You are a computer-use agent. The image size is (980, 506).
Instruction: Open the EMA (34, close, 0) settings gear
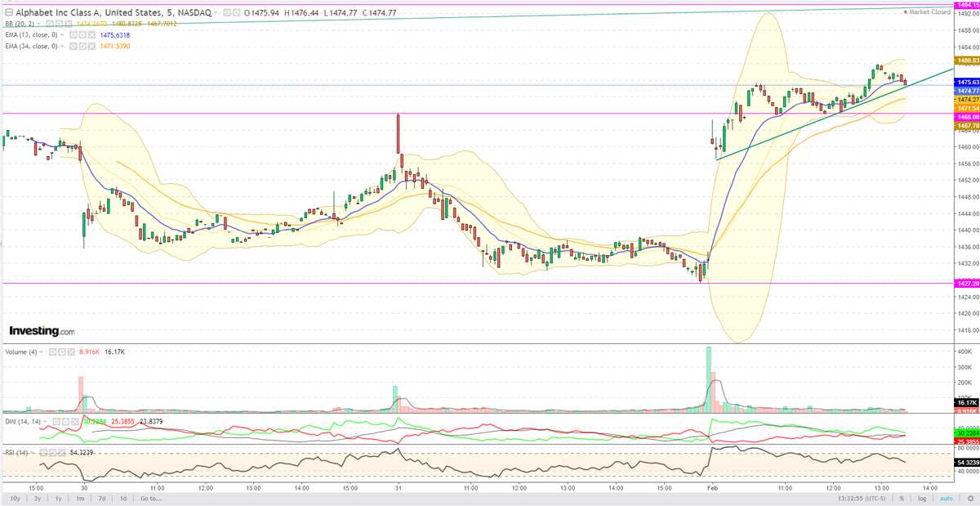pos(82,47)
